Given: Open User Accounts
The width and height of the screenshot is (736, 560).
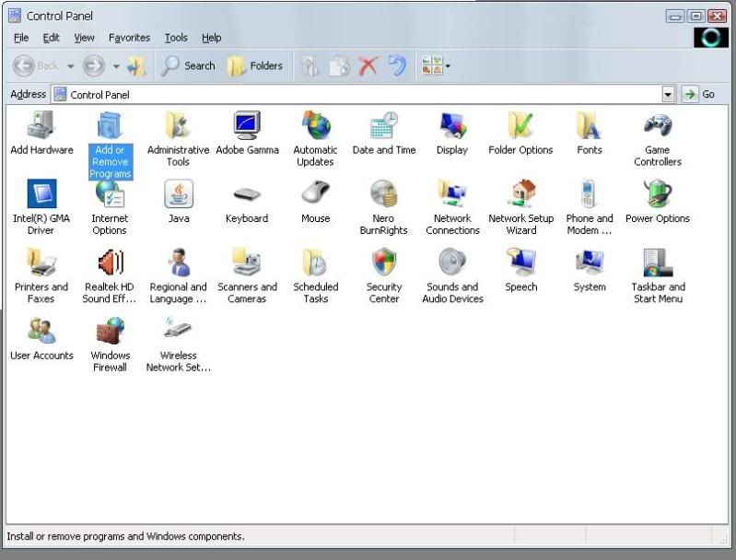Looking at the screenshot, I should pyautogui.click(x=41, y=332).
